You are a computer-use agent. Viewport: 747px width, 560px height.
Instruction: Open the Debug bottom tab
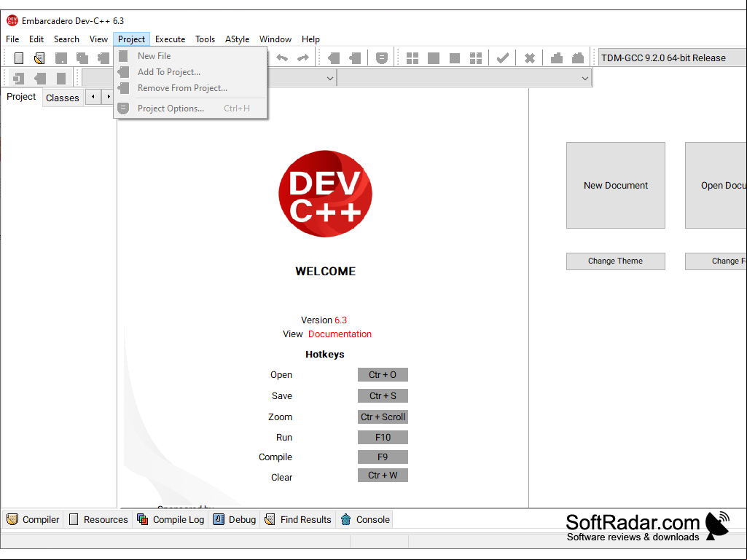click(235, 519)
